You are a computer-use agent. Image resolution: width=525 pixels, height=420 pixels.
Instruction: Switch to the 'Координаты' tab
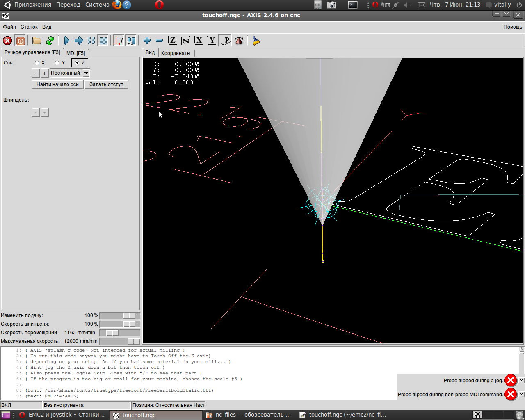coord(176,53)
